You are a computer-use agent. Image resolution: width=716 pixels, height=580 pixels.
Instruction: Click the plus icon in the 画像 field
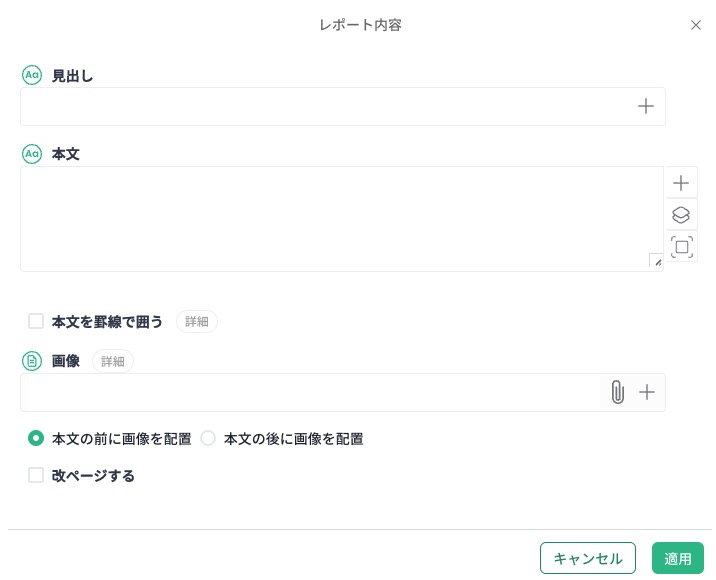pos(647,393)
